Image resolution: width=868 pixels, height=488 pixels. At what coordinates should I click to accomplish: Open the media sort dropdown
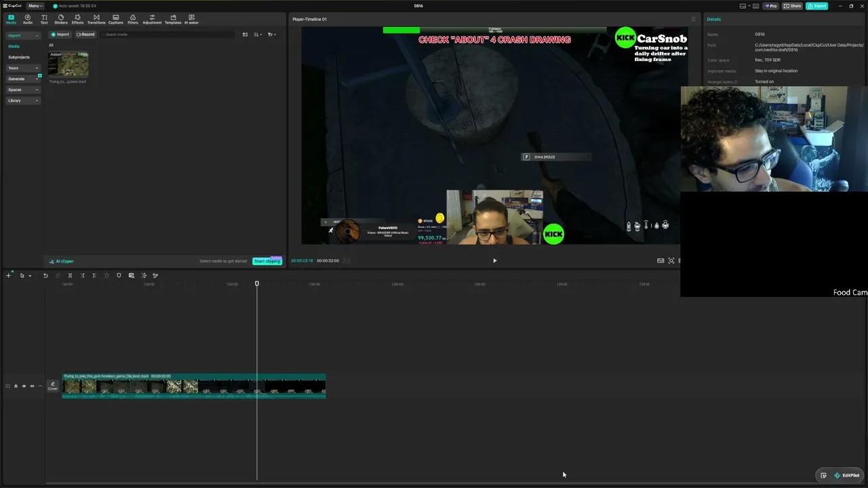pos(258,35)
